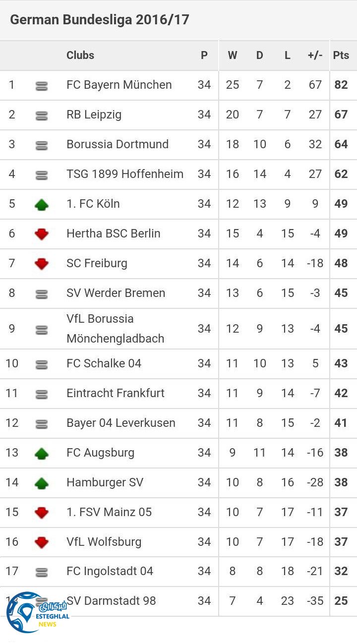The width and height of the screenshot is (357, 644).
Task: Click the German Bundesliga 2016/17 title
Action: point(100,20)
